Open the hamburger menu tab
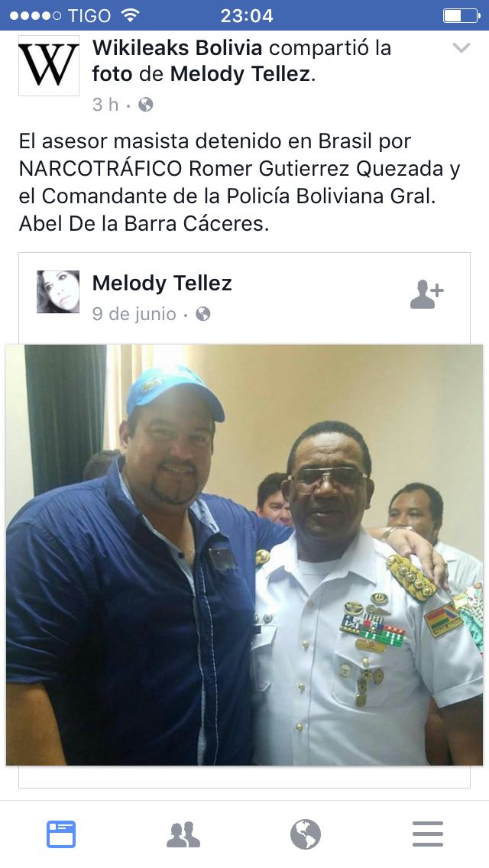Image resolution: width=489 pixels, height=868 pixels. (x=428, y=834)
